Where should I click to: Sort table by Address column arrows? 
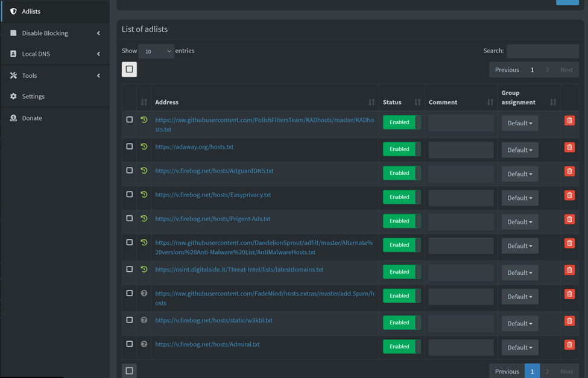click(x=371, y=102)
